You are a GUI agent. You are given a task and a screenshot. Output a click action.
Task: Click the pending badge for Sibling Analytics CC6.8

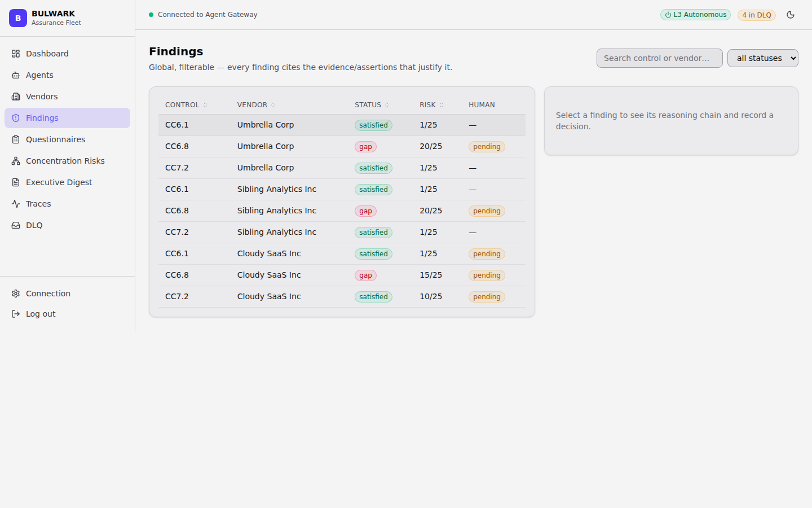487,211
